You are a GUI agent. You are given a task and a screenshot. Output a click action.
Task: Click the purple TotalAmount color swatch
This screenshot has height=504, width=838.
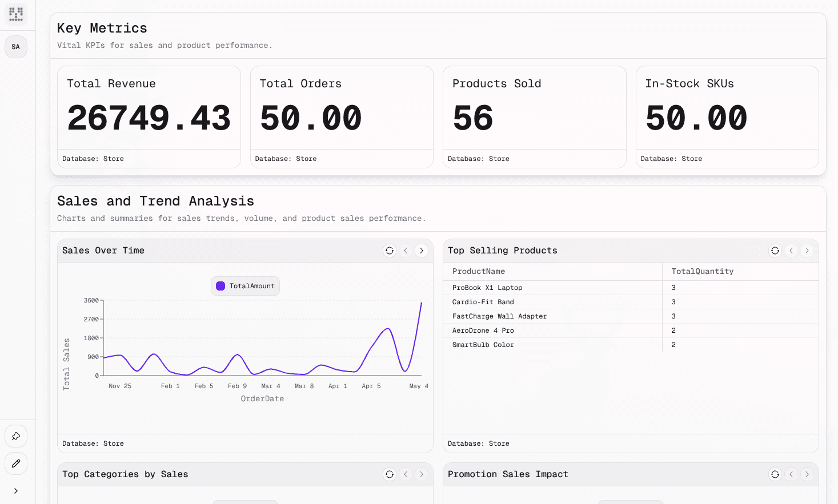pos(220,285)
